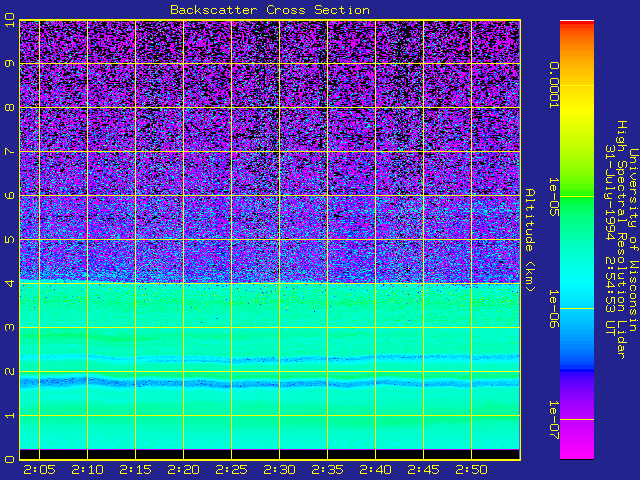Click the altitude axis label 8
The image size is (640, 480).
point(9,107)
